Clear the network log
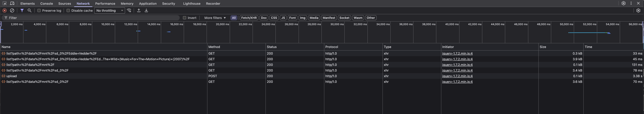Image resolution: width=644 pixels, height=114 pixels. 12,10
